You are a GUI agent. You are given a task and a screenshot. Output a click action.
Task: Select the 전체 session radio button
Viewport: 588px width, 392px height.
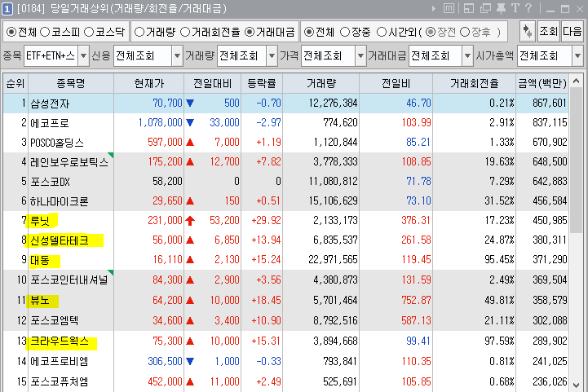[309, 33]
